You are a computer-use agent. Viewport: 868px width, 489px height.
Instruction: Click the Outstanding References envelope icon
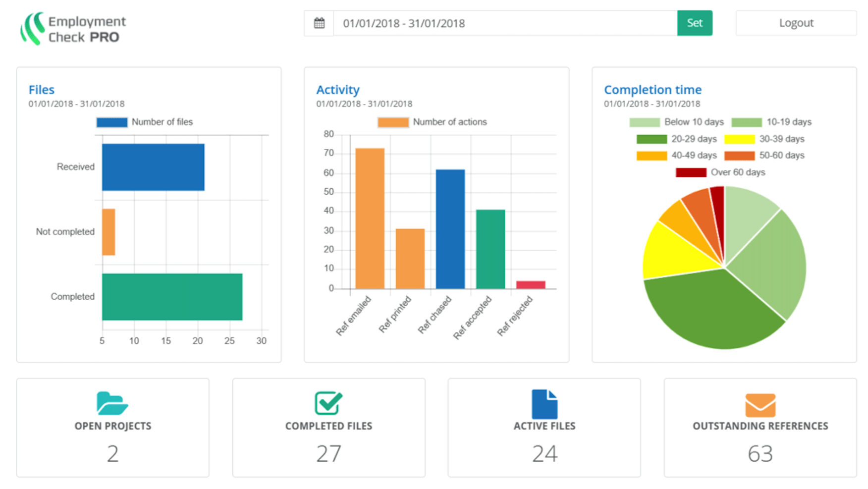coord(759,404)
